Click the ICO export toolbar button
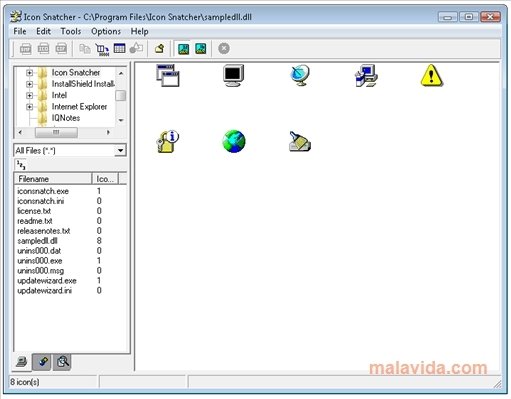This screenshot has width=511, height=399. [43, 49]
